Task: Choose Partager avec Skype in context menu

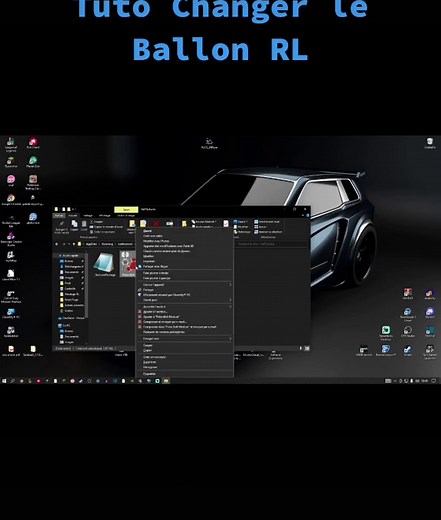Action: (185, 266)
